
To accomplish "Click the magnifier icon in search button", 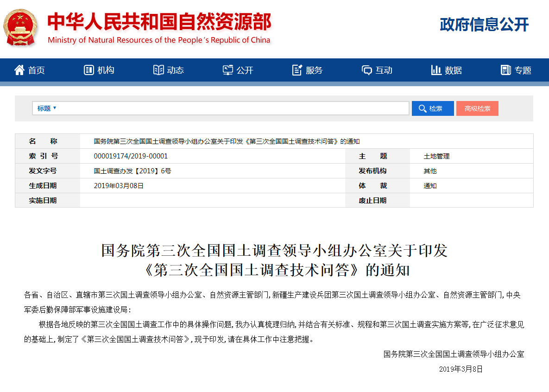I will tap(422, 108).
